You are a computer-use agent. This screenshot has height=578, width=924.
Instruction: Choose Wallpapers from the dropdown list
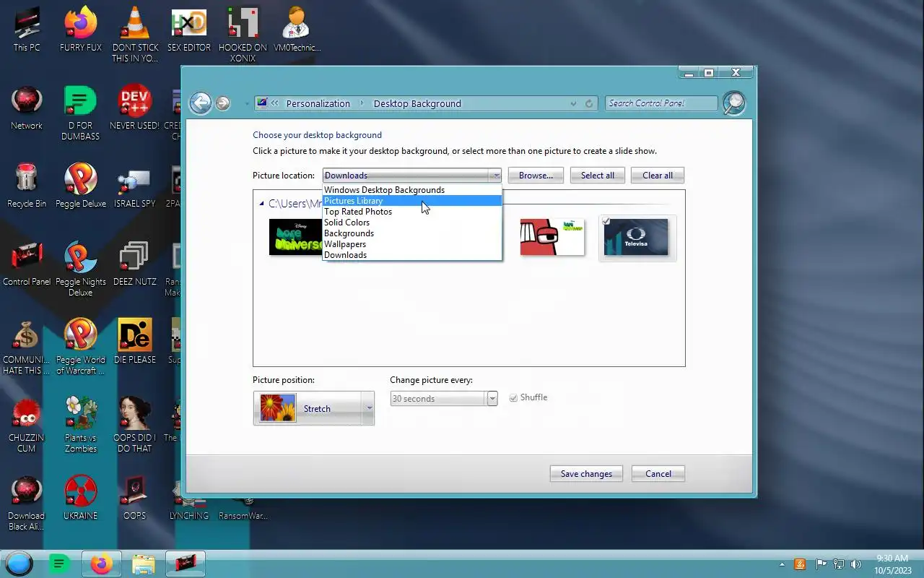pos(411,244)
